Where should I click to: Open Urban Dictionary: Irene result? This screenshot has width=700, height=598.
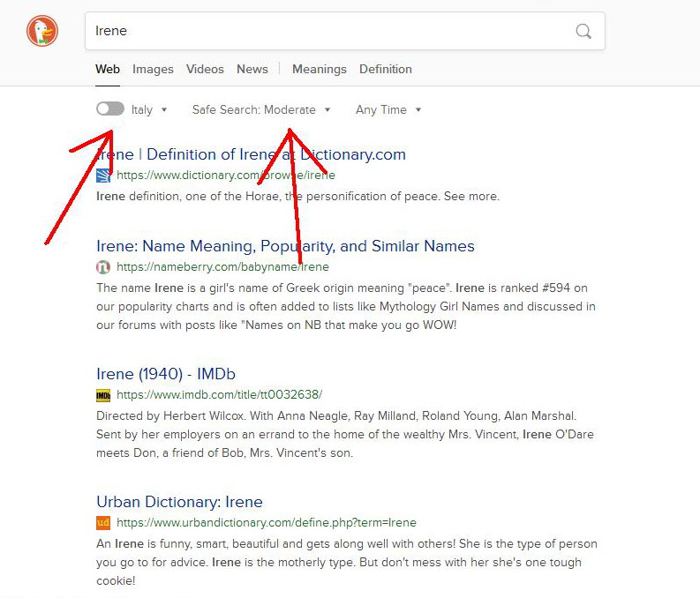click(x=179, y=502)
